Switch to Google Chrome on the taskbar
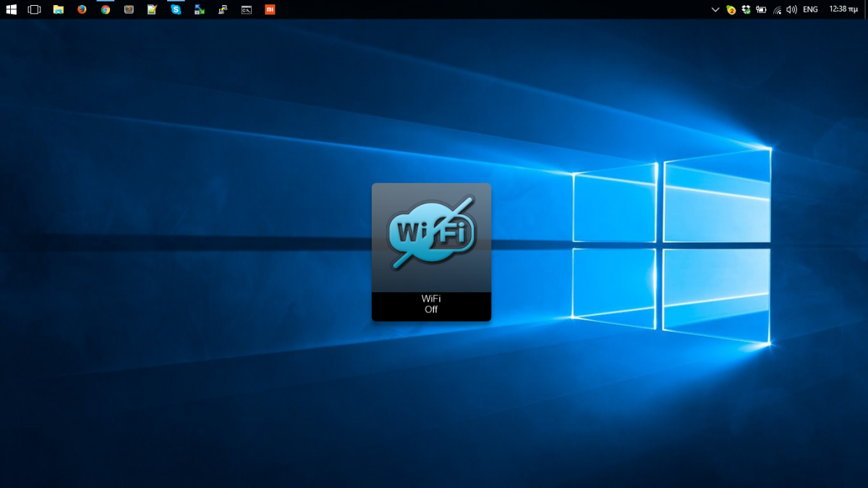Screen dimensions: 868x488 tap(106, 9)
